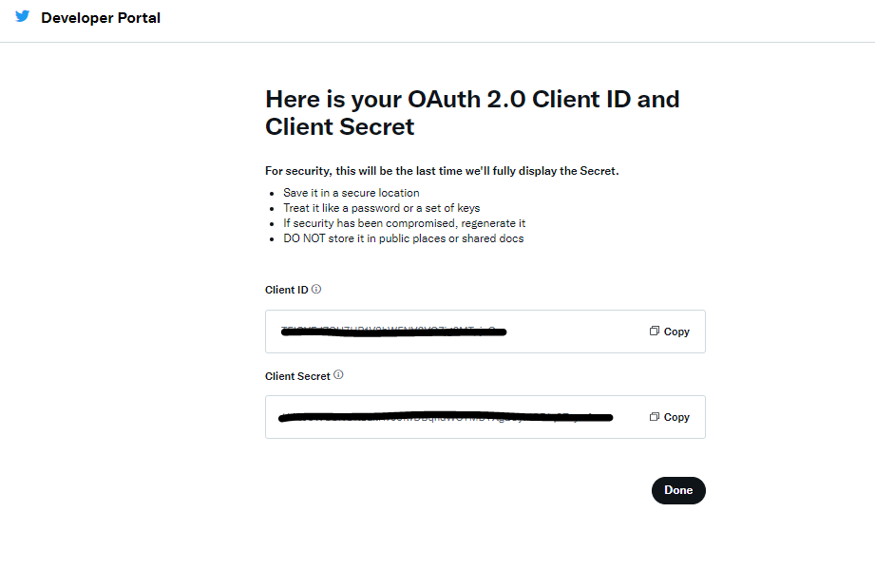The width and height of the screenshot is (875, 588).
Task: Click the Client ID field label
Action: (286, 290)
